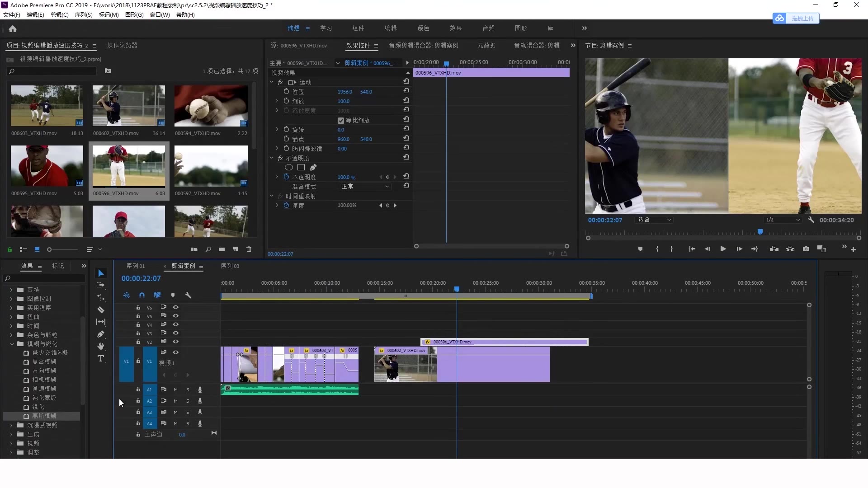Select the 高斯模糊 effect

tap(44, 416)
